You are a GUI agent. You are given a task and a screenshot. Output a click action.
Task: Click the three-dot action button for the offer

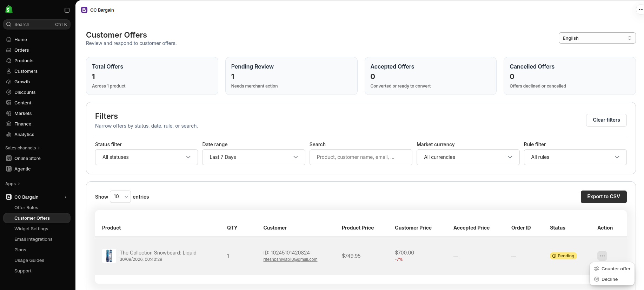point(602,256)
